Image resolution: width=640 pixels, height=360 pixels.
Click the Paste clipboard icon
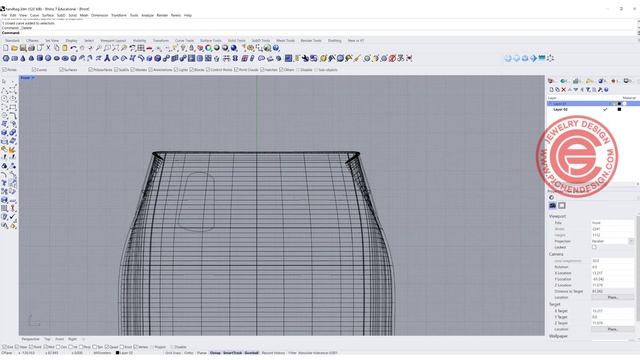65,48
